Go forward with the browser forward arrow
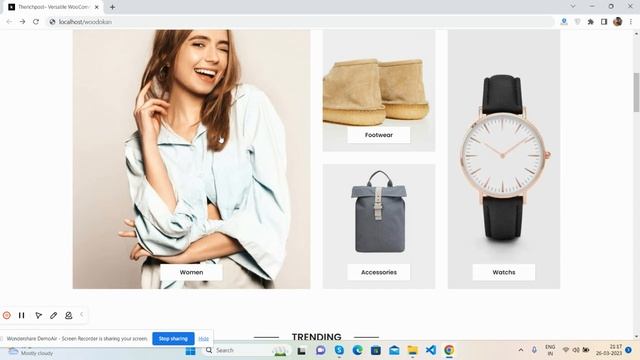The image size is (640, 360). 22,22
